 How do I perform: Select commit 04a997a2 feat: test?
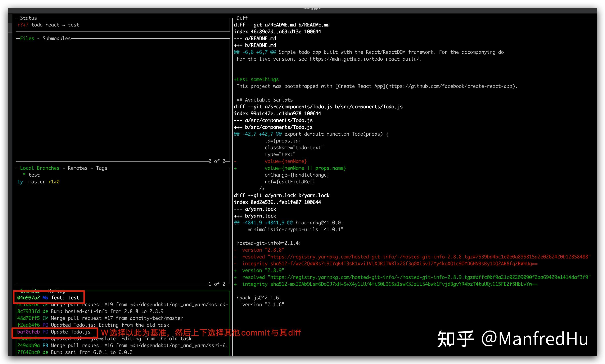coord(48,298)
